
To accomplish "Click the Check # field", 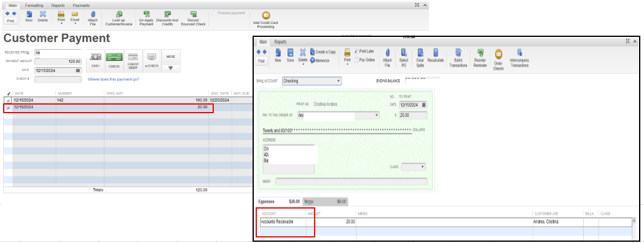I will 58,79.
